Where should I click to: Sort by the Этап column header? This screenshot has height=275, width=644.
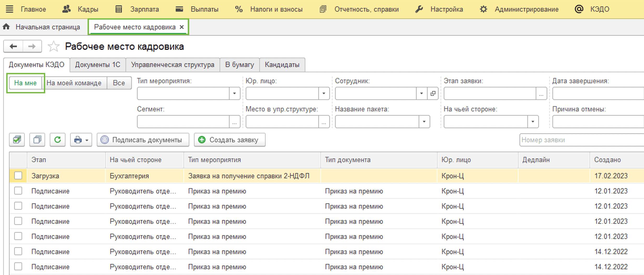pyautogui.click(x=66, y=160)
